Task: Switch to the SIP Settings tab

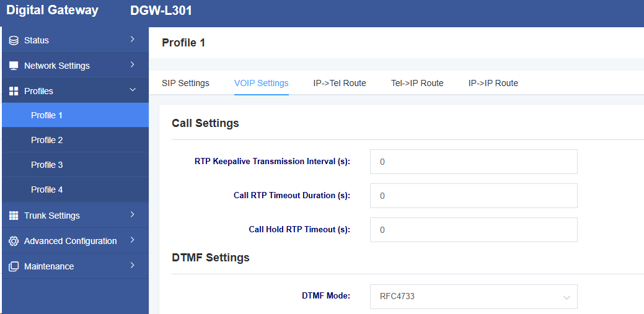Action: [186, 84]
